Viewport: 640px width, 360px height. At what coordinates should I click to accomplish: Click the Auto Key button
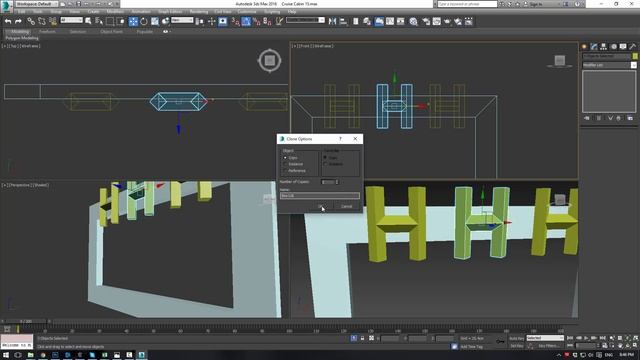(x=517, y=338)
